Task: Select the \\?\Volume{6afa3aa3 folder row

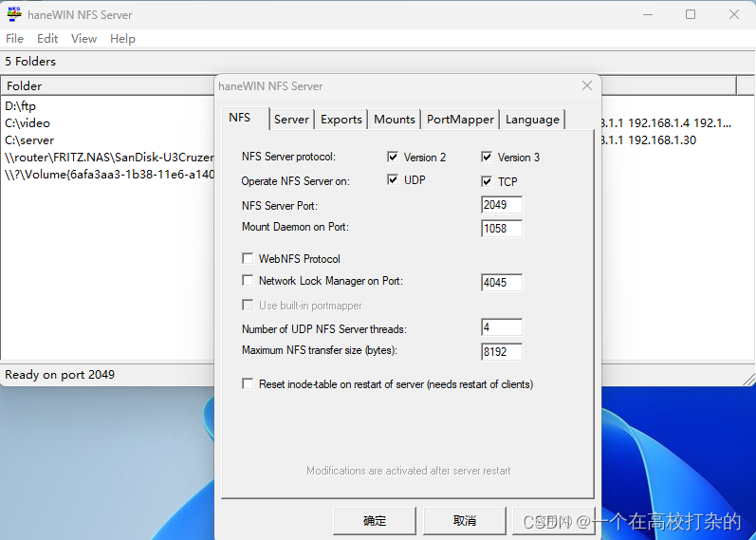Action: point(108,175)
